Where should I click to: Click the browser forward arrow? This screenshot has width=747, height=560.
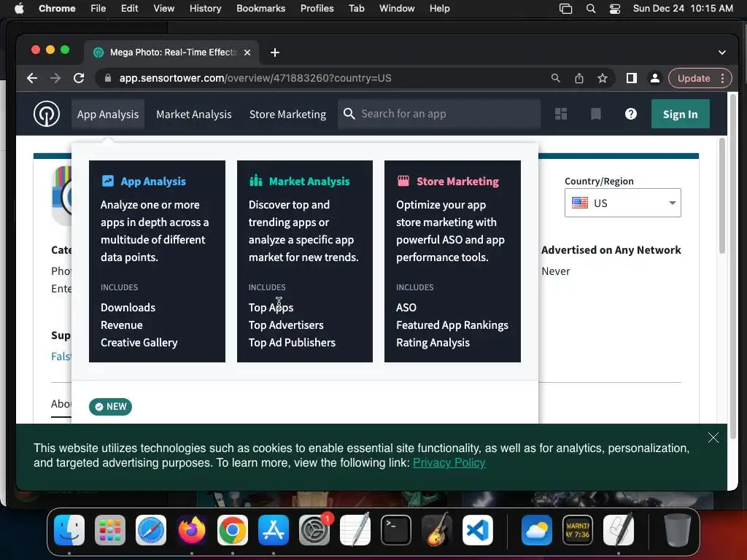click(55, 78)
